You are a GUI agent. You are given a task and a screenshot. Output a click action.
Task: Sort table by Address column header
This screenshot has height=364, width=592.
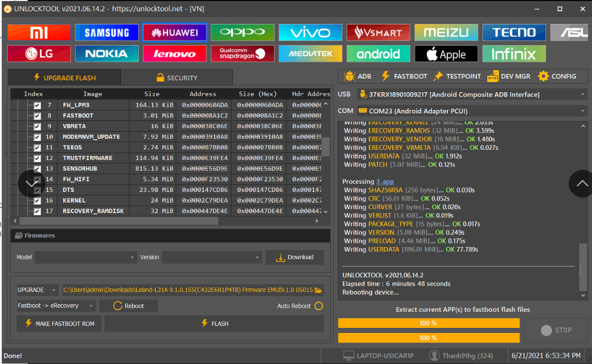click(203, 94)
